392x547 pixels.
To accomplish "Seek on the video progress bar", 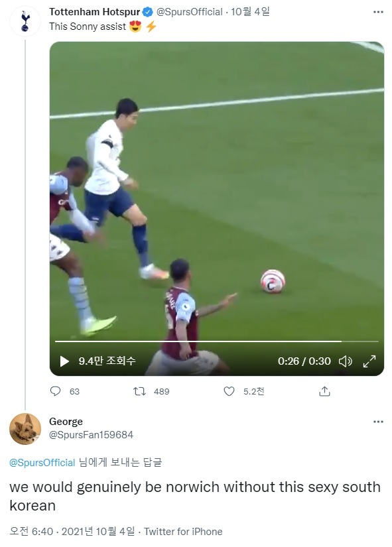I will 216,341.
